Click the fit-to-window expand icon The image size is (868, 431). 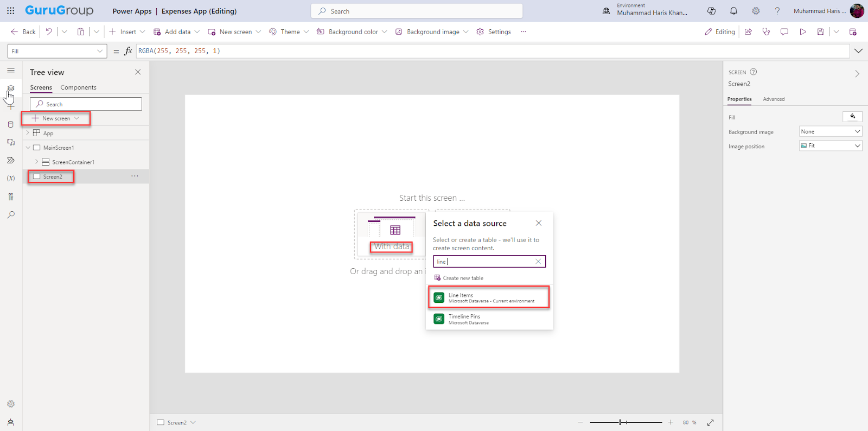[x=710, y=422]
